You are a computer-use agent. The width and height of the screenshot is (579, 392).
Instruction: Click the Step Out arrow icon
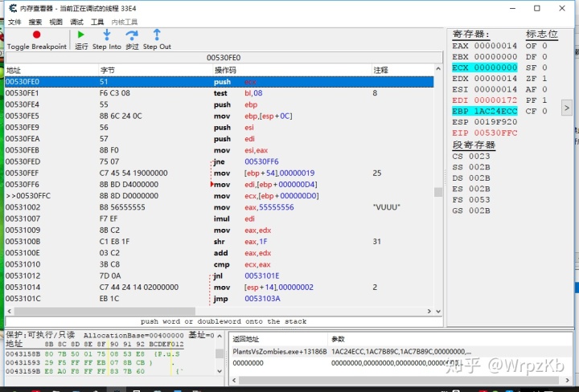[x=157, y=35]
